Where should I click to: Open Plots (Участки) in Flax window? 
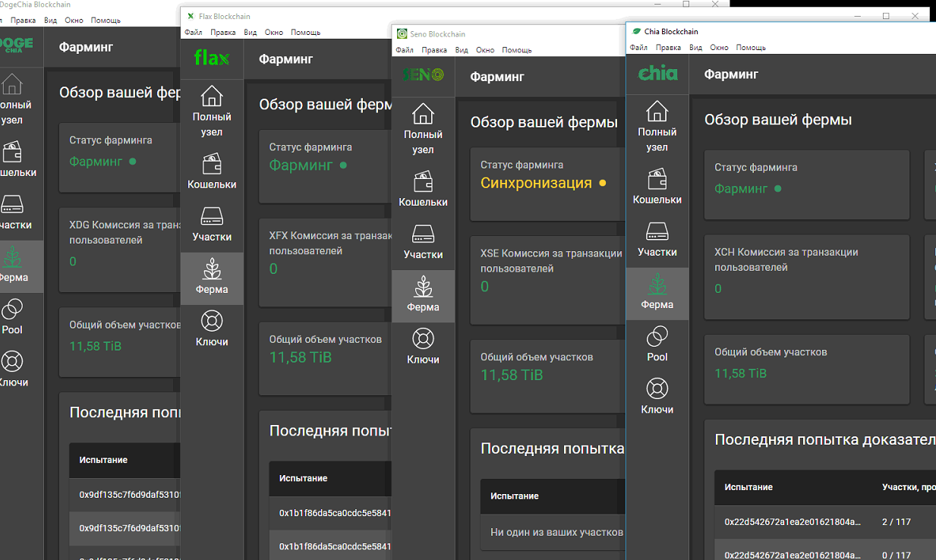212,225
